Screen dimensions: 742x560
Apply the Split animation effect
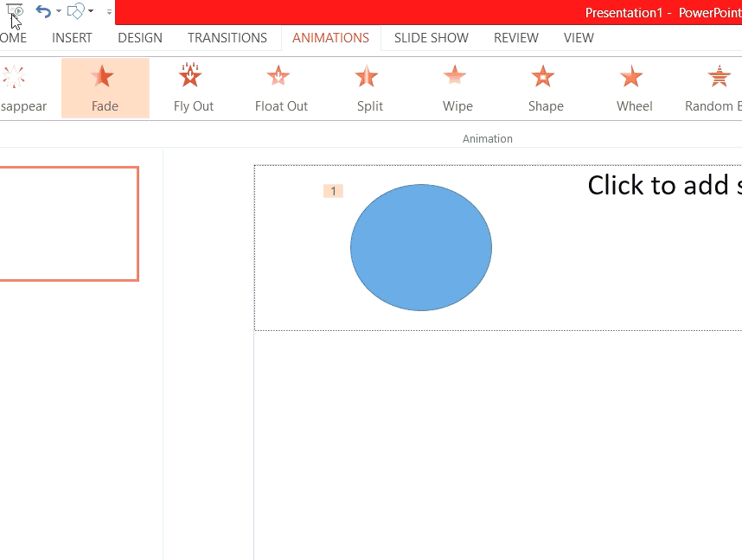pyautogui.click(x=369, y=88)
